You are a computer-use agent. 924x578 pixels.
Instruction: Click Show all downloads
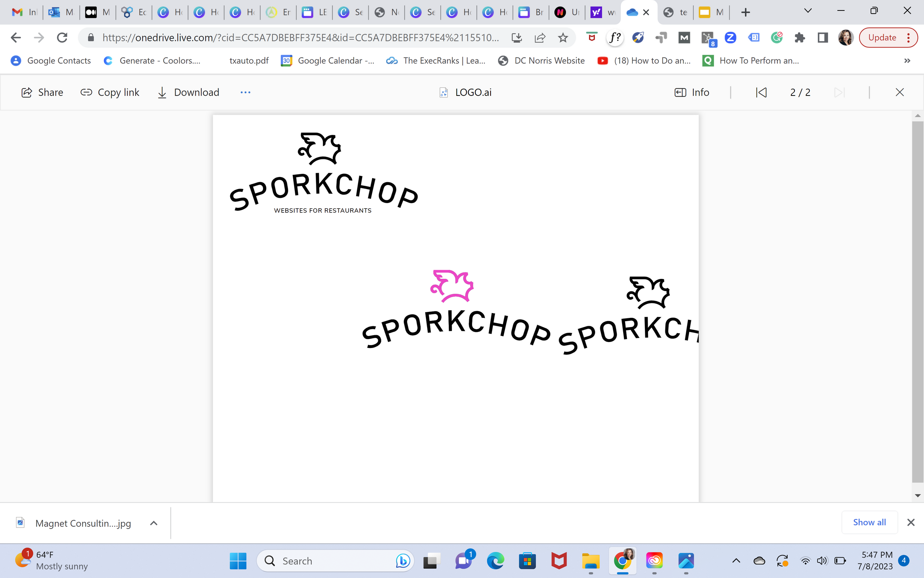tap(869, 522)
